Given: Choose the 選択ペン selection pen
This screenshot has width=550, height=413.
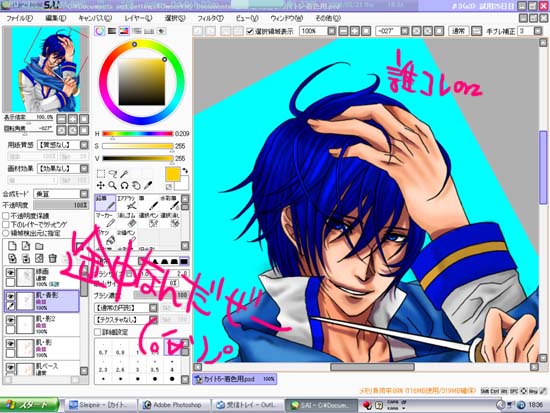Looking at the screenshot, I should (149, 220).
